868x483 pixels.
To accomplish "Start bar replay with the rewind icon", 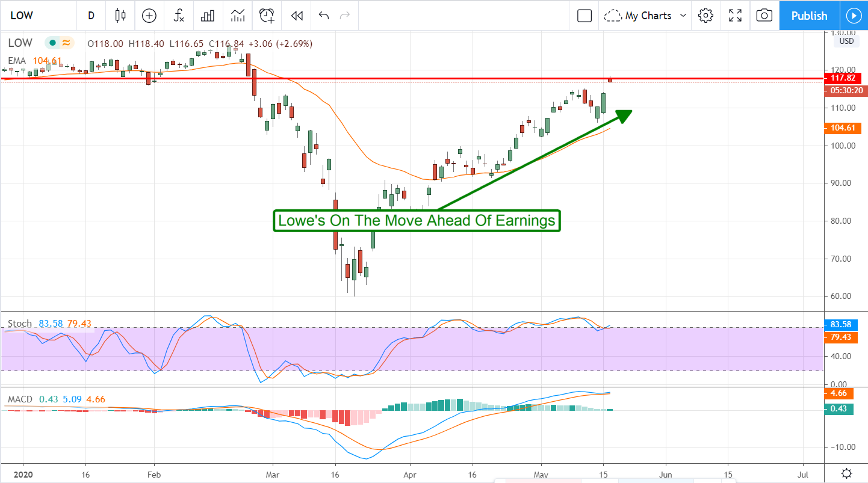I will tap(296, 16).
